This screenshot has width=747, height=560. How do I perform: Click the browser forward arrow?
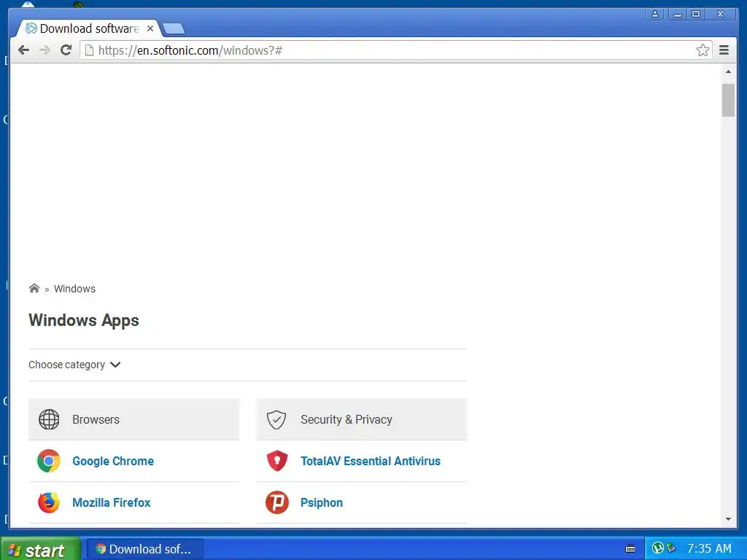tap(44, 50)
